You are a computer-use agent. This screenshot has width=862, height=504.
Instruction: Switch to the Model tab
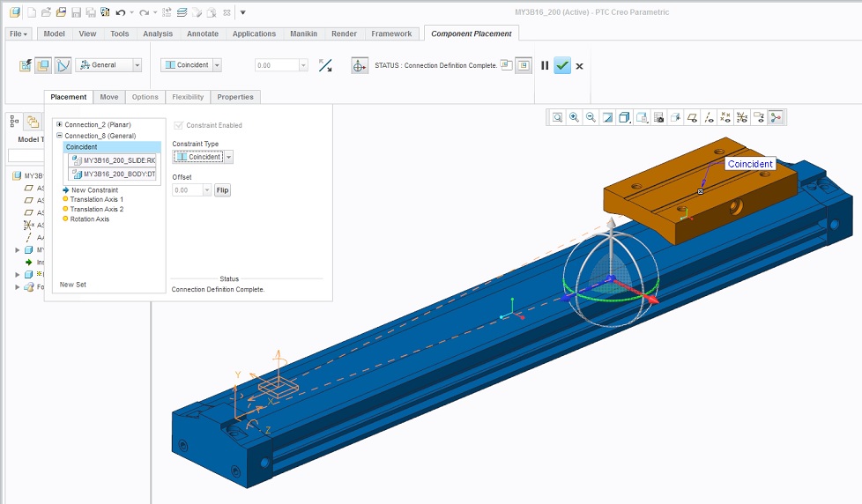54,33
